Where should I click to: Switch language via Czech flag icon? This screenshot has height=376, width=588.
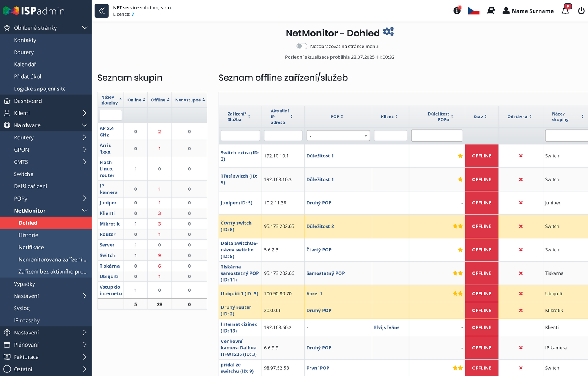coord(474,11)
